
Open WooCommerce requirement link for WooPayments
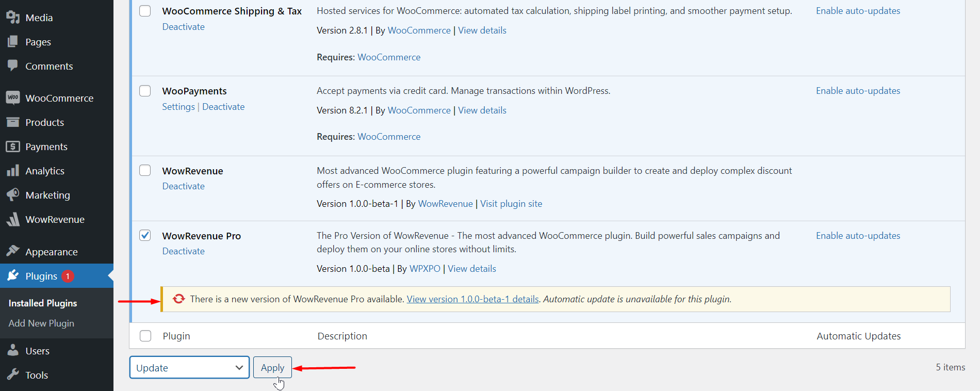(389, 137)
